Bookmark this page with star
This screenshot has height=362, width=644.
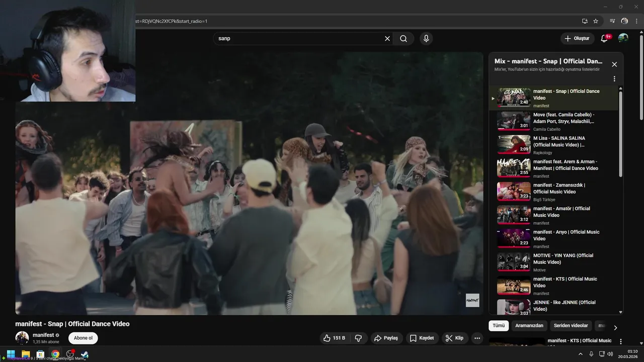click(596, 21)
